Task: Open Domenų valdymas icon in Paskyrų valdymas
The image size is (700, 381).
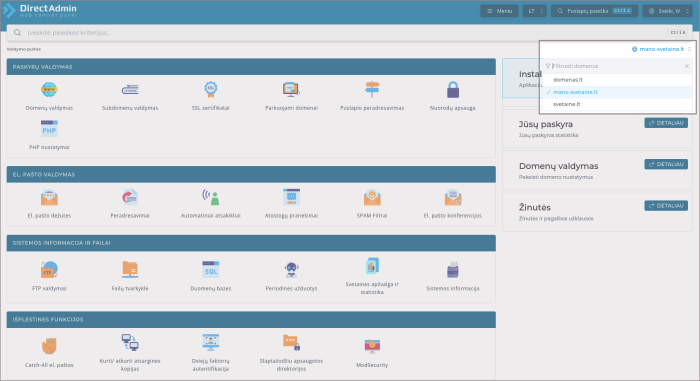Action: [x=49, y=90]
